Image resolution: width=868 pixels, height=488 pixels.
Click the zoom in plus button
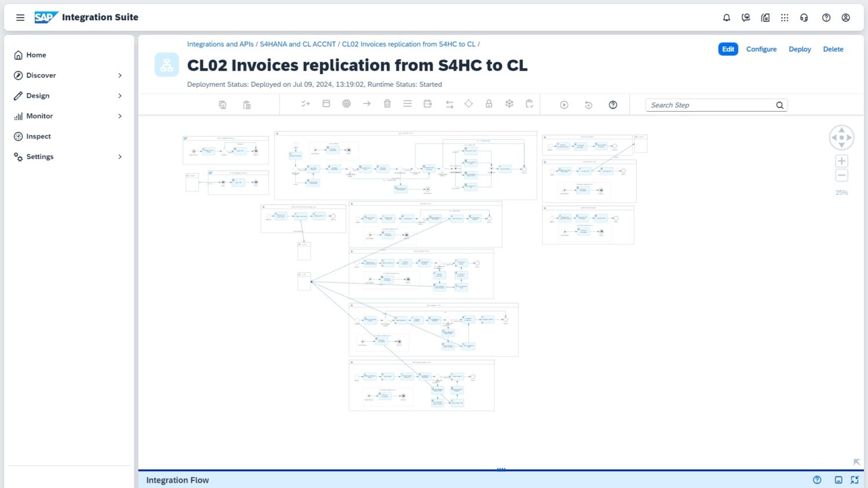pos(841,161)
